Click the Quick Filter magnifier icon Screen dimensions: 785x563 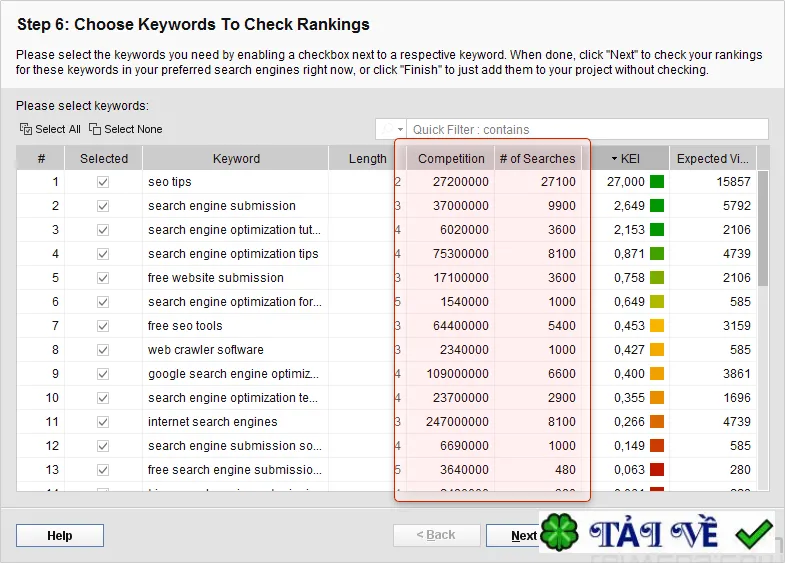click(x=387, y=130)
